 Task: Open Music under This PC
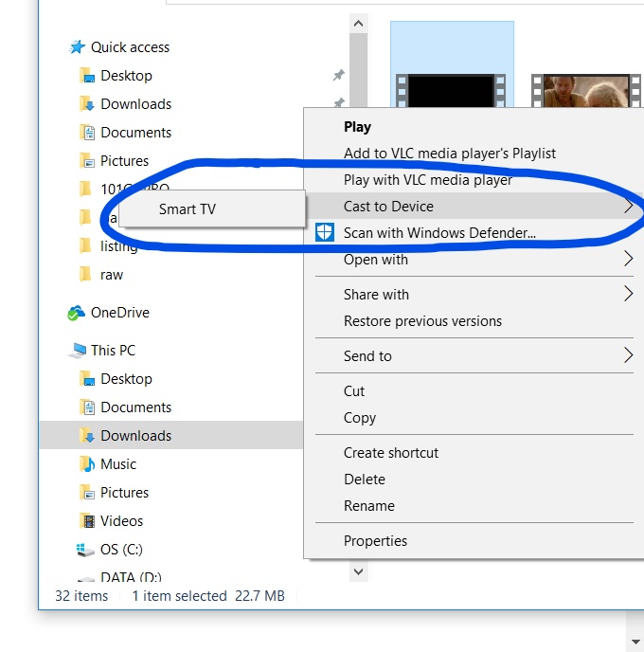point(118,464)
